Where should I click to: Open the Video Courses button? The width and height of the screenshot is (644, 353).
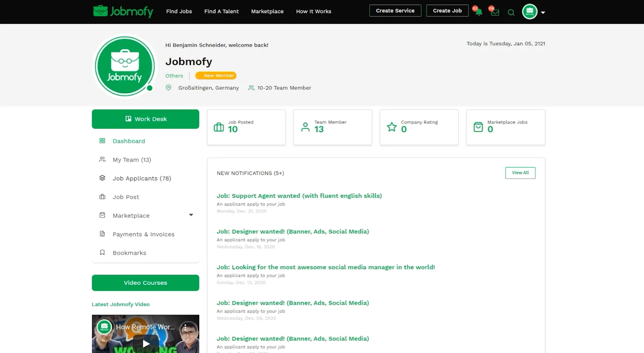pos(145,283)
